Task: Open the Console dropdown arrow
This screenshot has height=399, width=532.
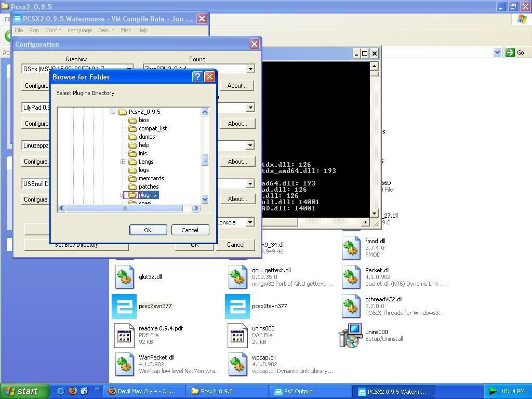Action: coord(250,222)
